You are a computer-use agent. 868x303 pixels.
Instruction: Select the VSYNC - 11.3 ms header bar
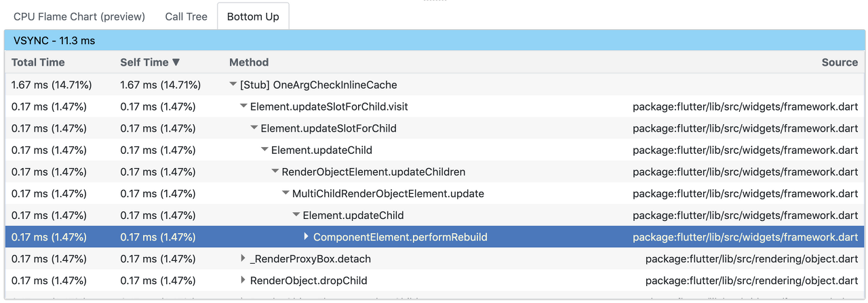[434, 41]
